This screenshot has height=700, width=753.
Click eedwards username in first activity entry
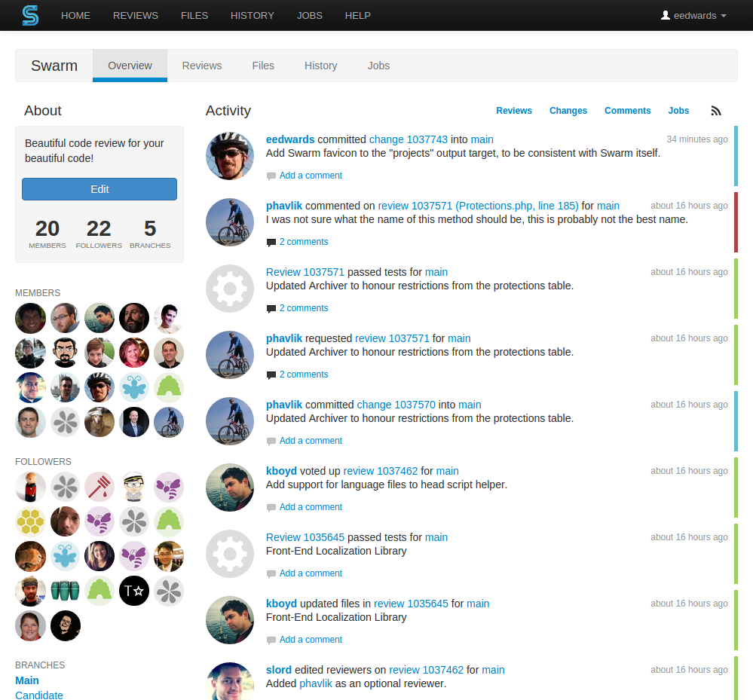click(x=290, y=139)
